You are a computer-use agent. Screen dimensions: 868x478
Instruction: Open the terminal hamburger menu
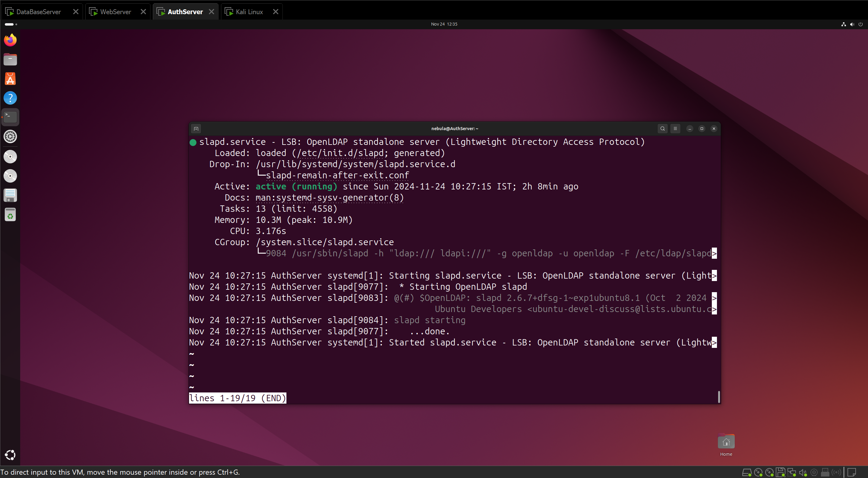pos(675,129)
